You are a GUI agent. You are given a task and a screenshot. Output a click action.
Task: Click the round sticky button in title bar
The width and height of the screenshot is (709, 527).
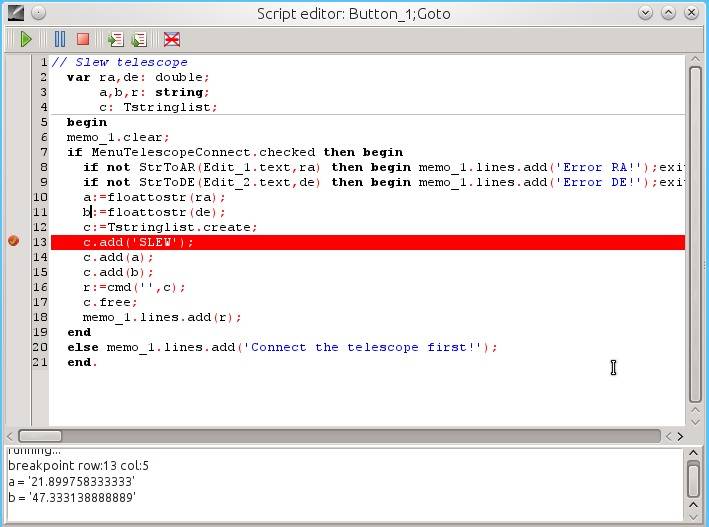point(38,13)
